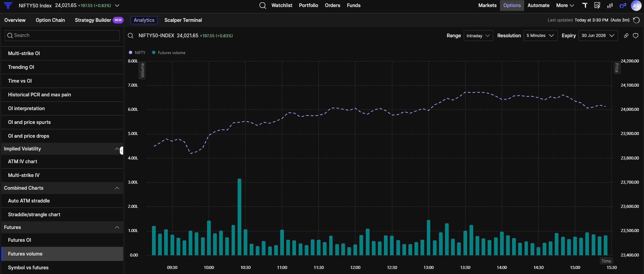Open the candlestick chart icon in header

pyautogui.click(x=610, y=5)
